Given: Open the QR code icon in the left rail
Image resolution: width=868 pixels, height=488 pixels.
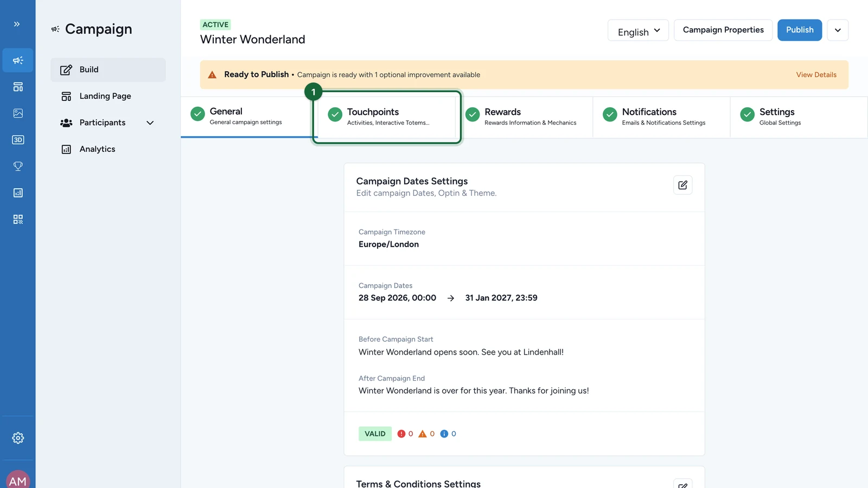Looking at the screenshot, I should click(18, 220).
